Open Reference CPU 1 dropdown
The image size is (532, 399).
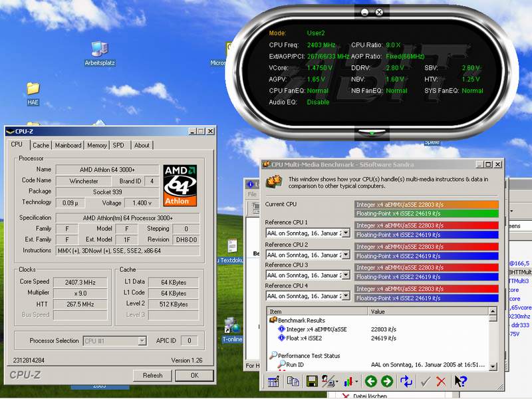345,233
